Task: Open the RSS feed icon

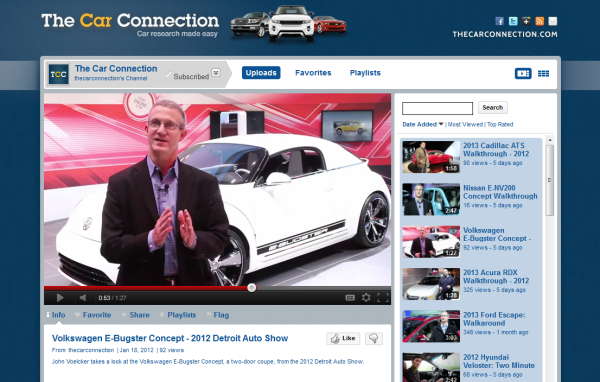Action: tap(540, 21)
